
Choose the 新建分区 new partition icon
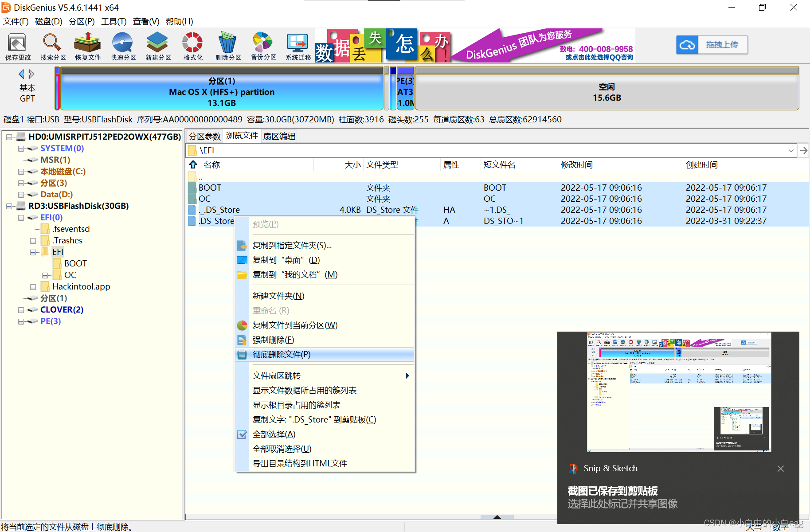tap(158, 46)
